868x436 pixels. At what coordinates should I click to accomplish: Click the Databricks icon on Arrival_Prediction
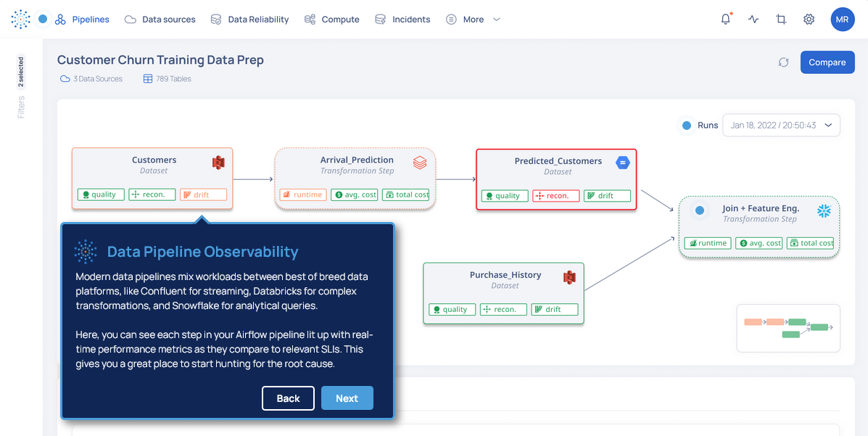pyautogui.click(x=420, y=163)
